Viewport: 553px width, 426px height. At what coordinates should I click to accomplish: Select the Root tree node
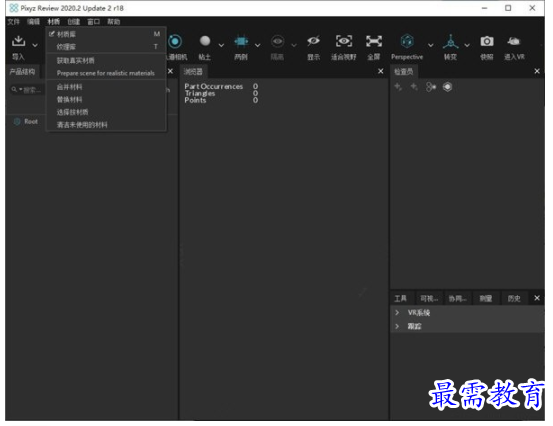[x=31, y=122]
